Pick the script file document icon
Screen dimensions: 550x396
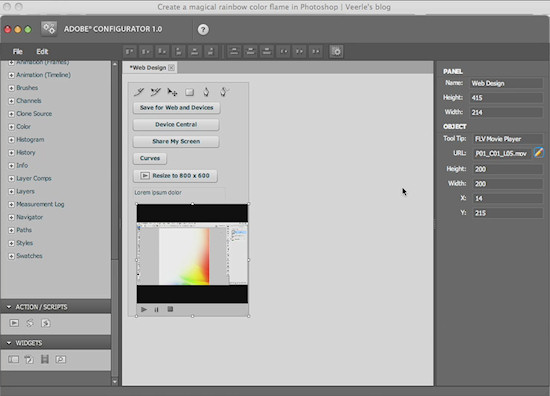pos(46,323)
